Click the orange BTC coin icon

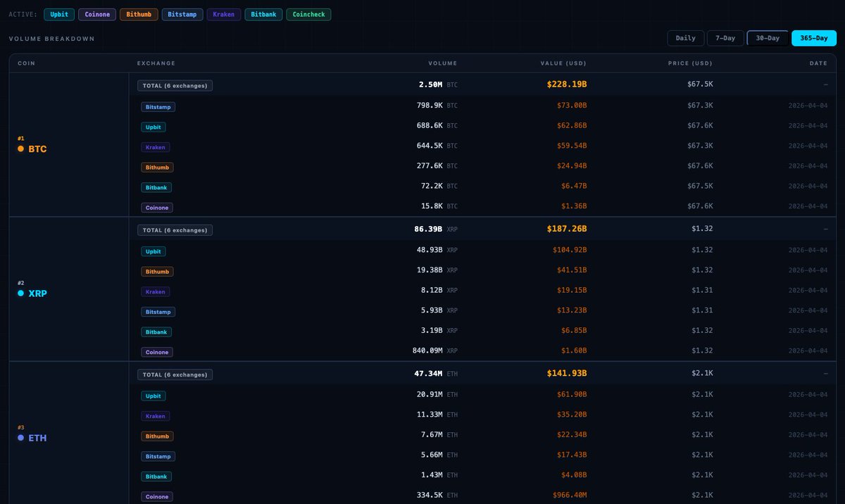pyautogui.click(x=21, y=149)
